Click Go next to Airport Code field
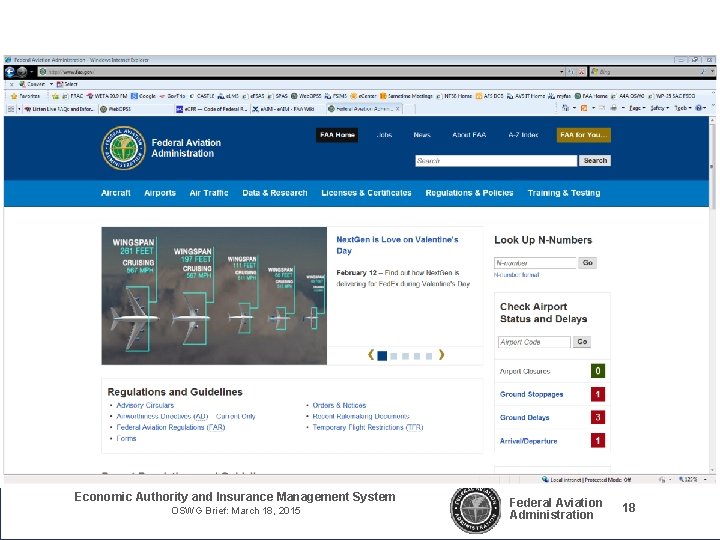Viewport: 720px width, 540px height. pos(582,342)
